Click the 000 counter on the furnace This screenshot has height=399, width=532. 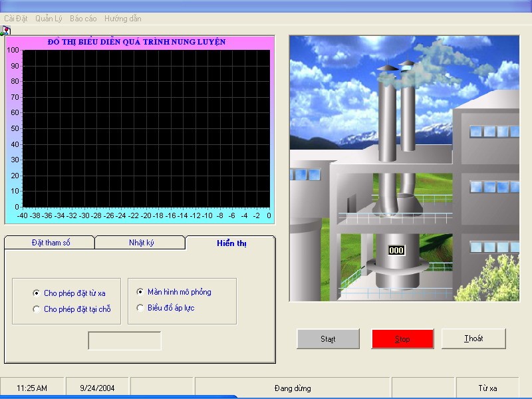396,251
